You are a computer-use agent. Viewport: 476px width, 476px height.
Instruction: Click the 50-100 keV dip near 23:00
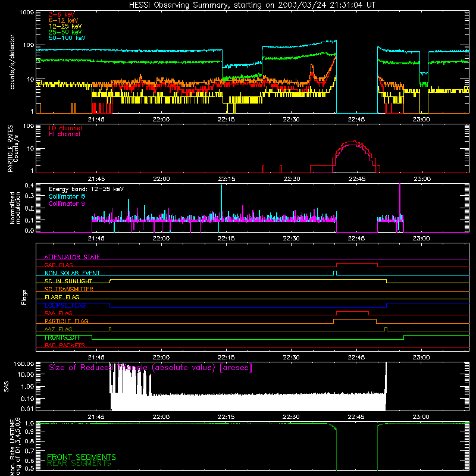pyautogui.click(x=424, y=73)
